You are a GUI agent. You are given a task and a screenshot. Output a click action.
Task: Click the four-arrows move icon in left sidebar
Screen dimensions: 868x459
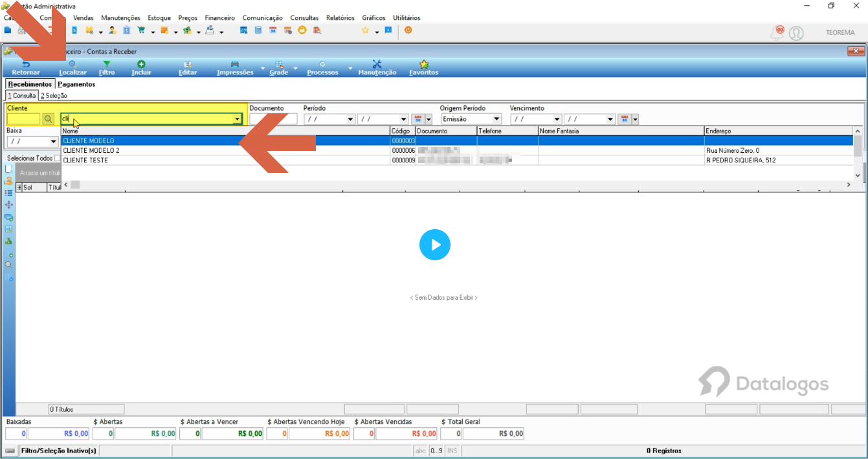point(8,205)
